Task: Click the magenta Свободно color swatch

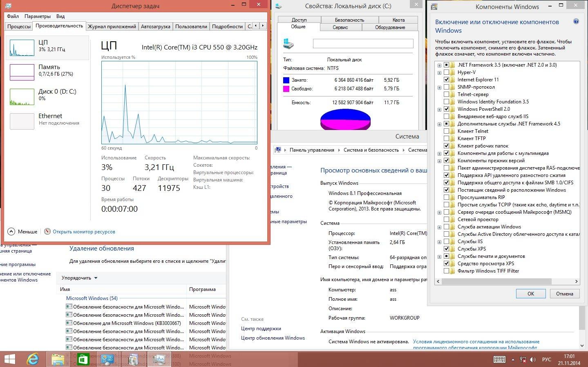Action: click(286, 89)
